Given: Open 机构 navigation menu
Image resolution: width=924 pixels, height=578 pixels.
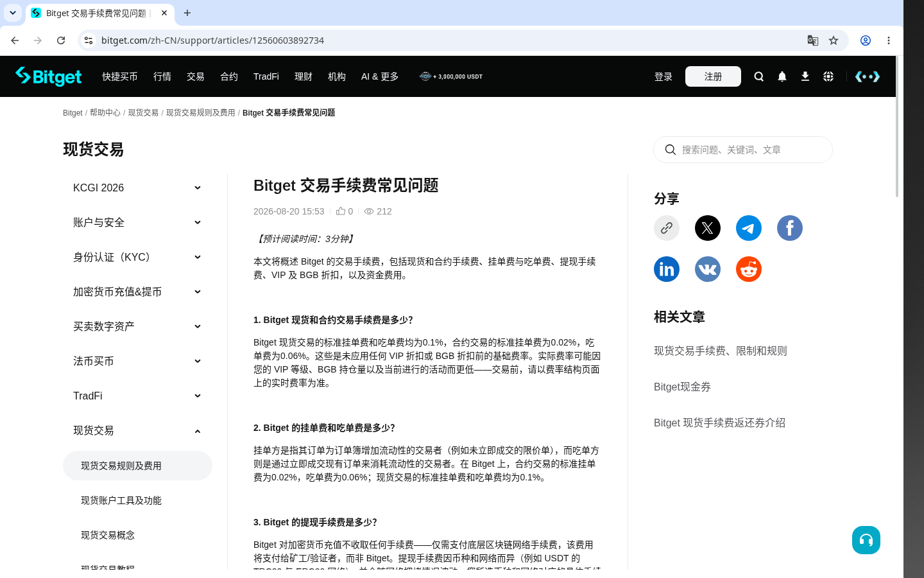Looking at the screenshot, I should 337,76.
